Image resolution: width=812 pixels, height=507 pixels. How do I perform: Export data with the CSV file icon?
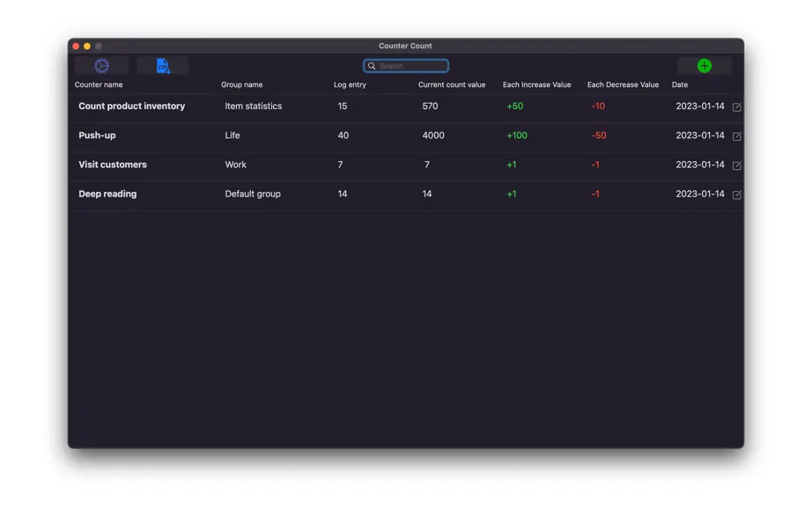[163, 66]
